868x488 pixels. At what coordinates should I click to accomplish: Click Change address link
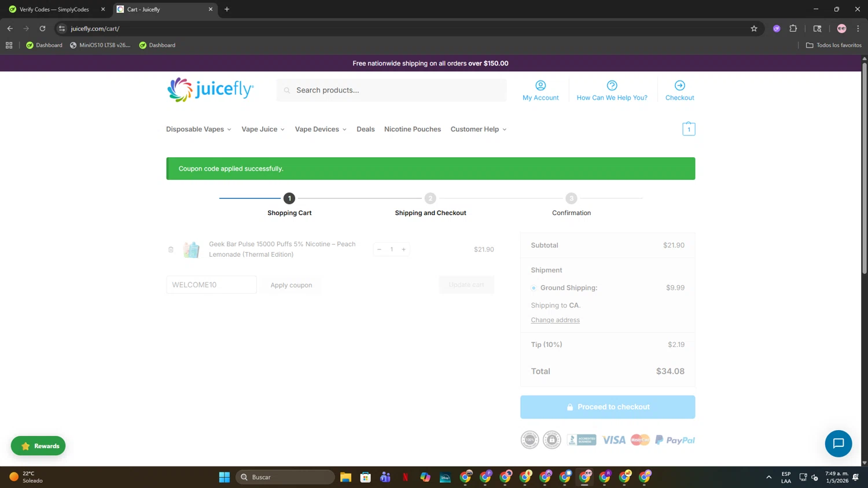tap(555, 320)
